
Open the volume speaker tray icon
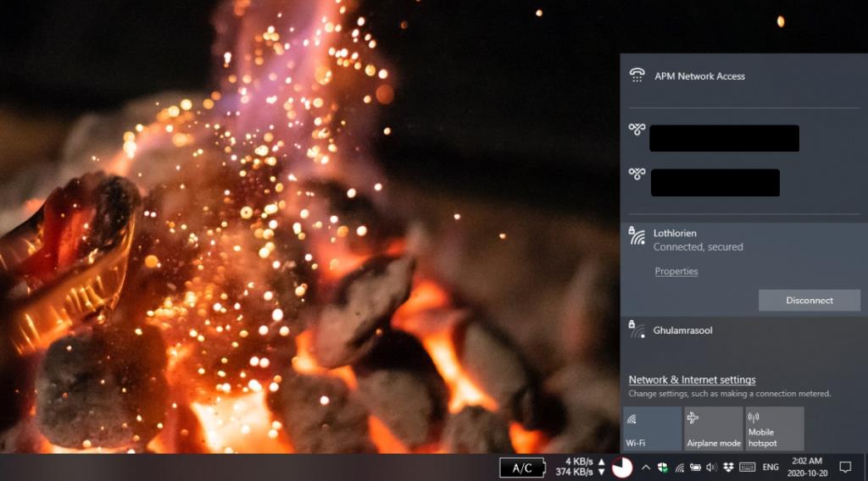pyautogui.click(x=711, y=467)
